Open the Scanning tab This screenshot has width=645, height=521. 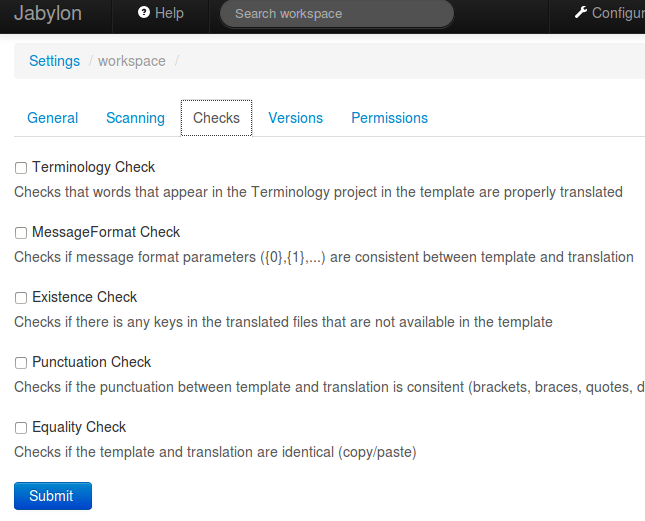click(135, 118)
